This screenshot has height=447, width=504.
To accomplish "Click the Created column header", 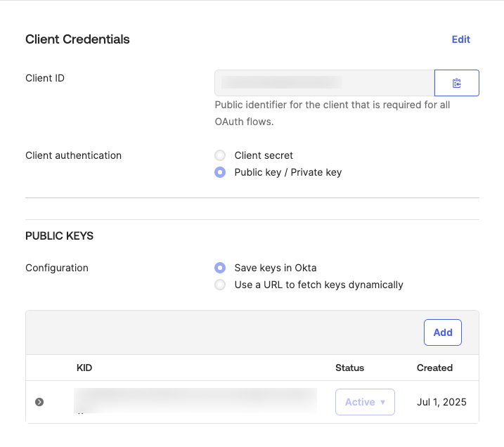I will tap(434, 368).
